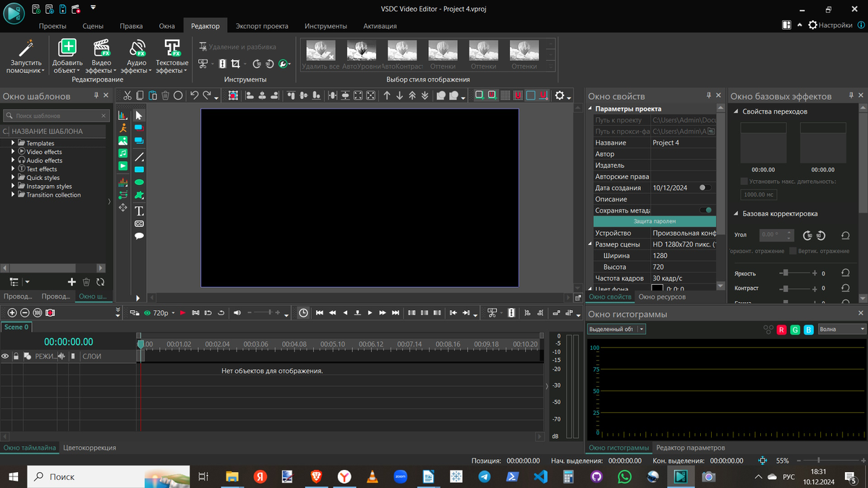This screenshot has width=868, height=488.
Task: Click the ellipse shape tool
Action: (139, 182)
